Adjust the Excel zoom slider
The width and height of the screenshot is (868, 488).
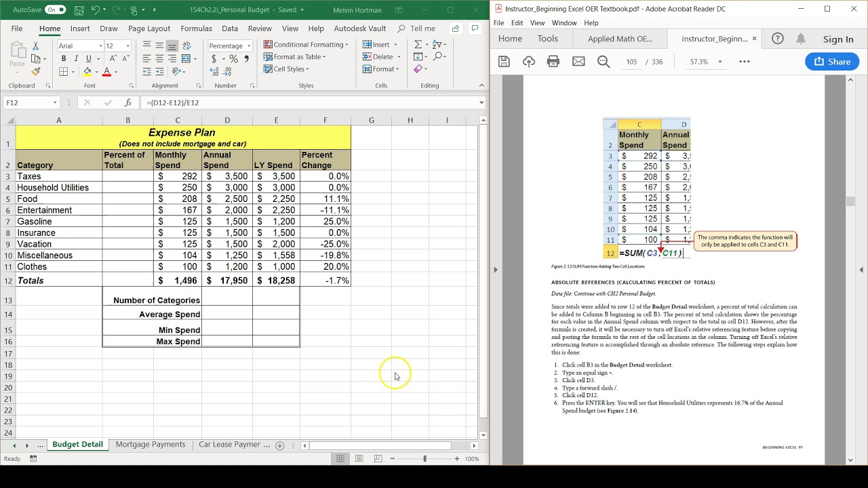click(425, 459)
